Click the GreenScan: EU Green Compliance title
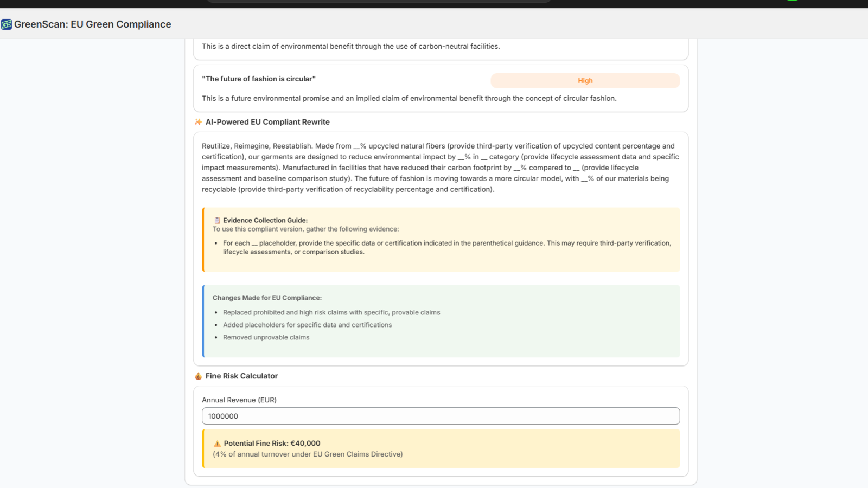The height and width of the screenshot is (488, 868). pyautogui.click(x=93, y=24)
